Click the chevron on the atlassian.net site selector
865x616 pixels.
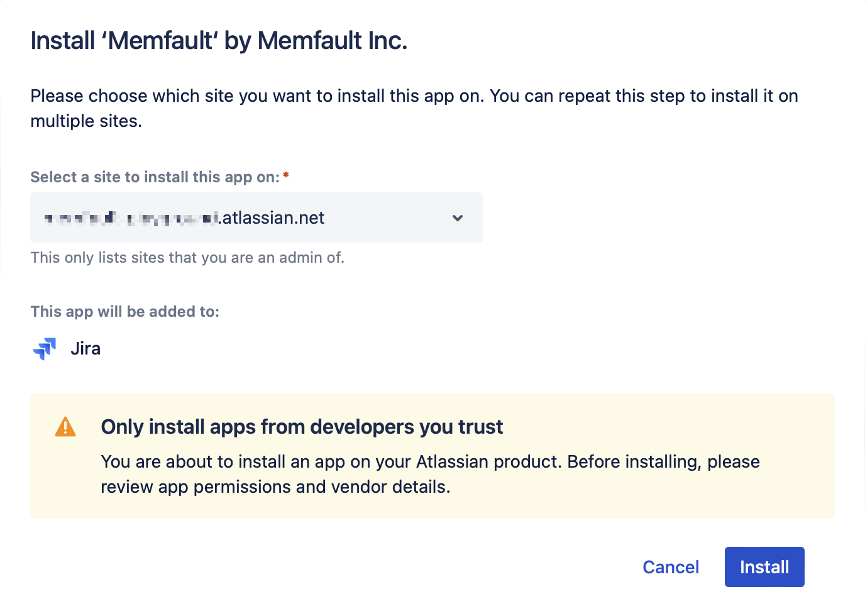click(458, 217)
